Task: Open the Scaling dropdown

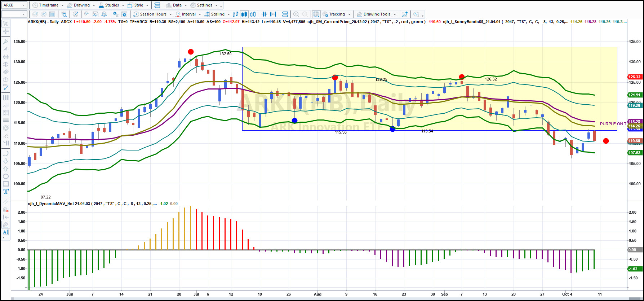Action: 218,14
